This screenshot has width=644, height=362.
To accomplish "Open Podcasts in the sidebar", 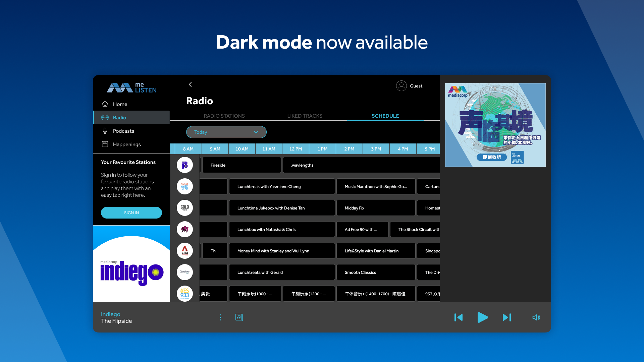I will pos(123,131).
